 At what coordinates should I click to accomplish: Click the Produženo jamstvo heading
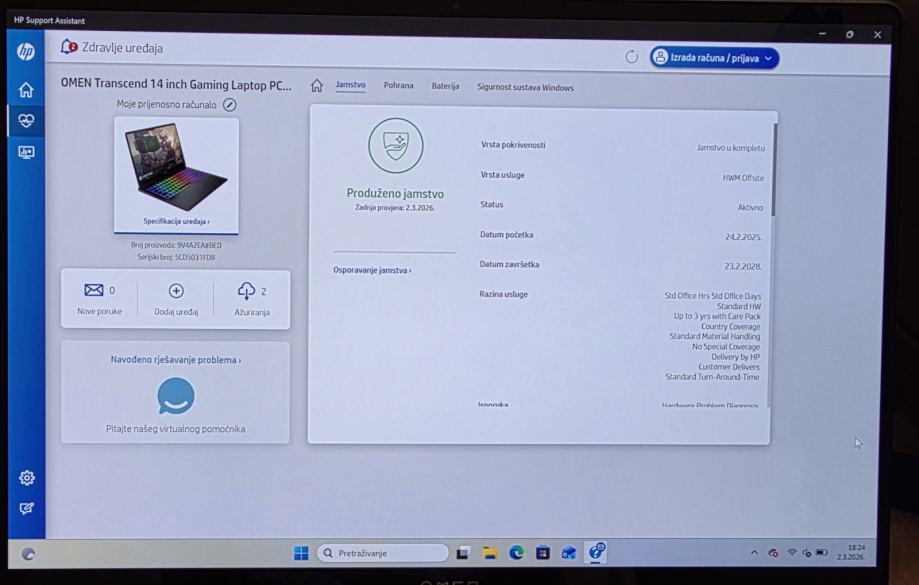click(395, 193)
